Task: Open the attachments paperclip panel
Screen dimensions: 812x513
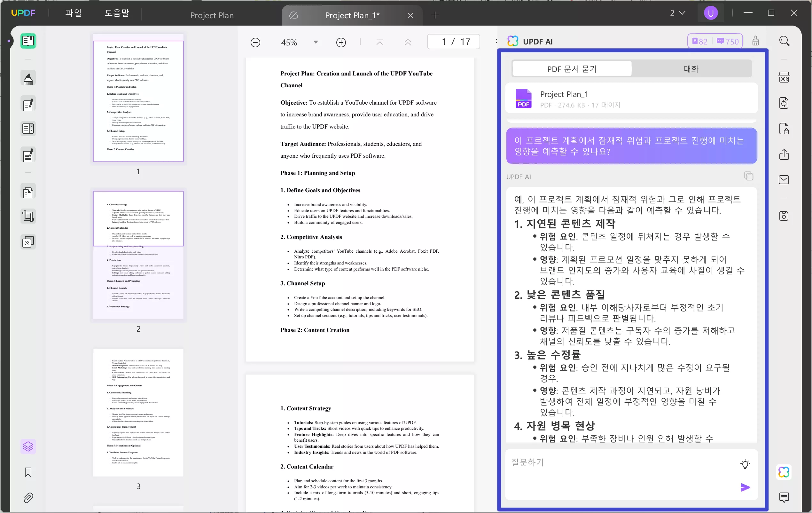Action: (x=28, y=498)
